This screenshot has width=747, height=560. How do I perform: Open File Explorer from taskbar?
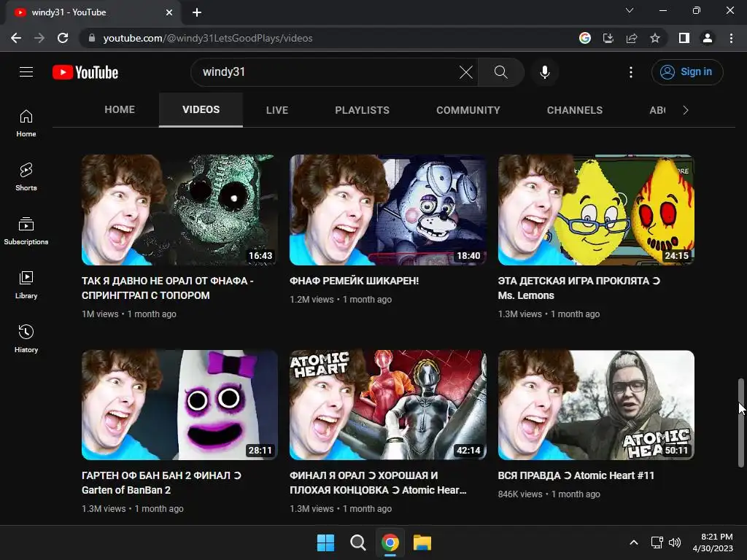422,542
